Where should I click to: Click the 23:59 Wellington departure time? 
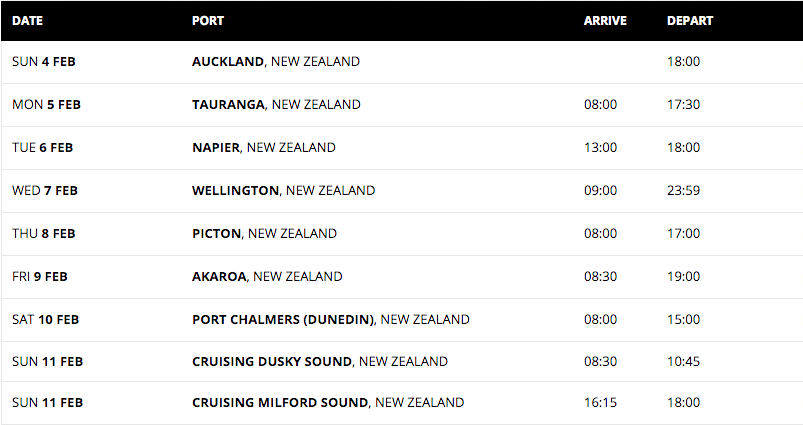point(684,190)
